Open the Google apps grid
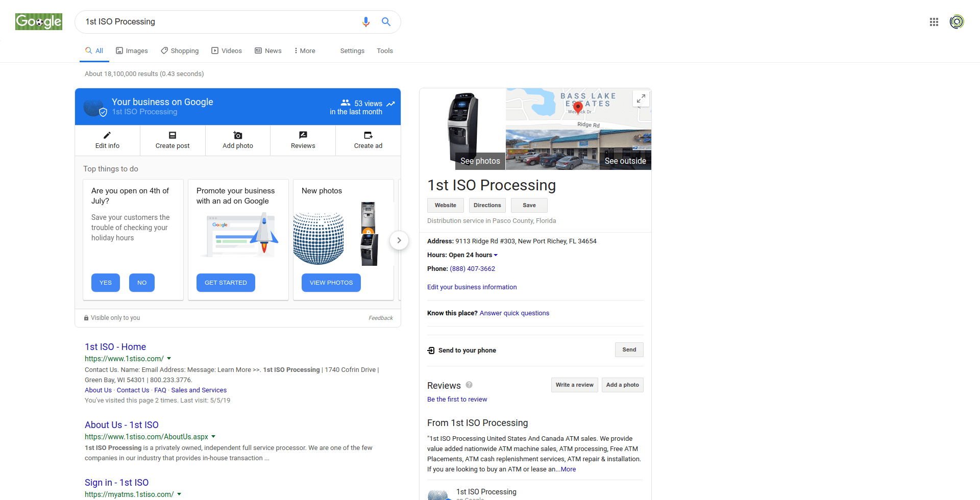Image resolution: width=980 pixels, height=500 pixels. tap(934, 22)
